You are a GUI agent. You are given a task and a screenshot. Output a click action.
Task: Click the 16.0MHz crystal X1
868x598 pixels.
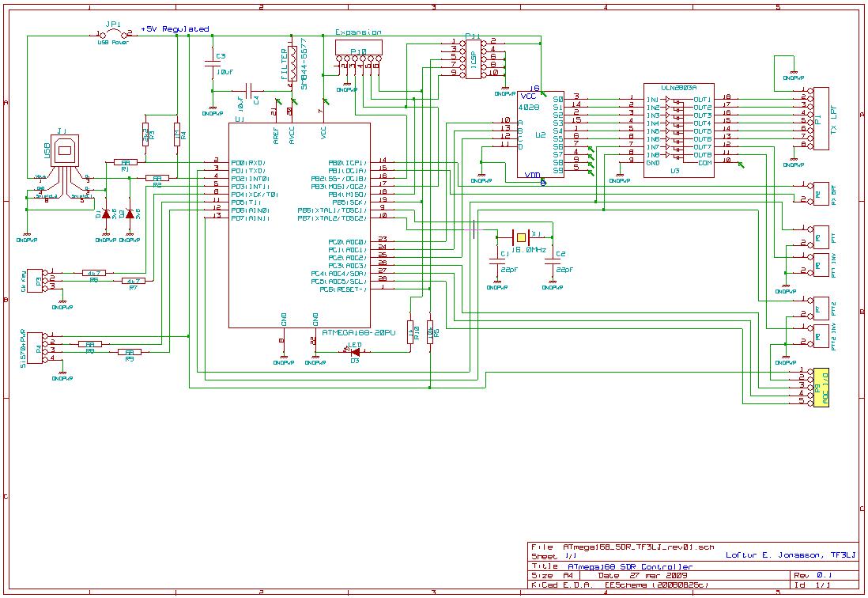(x=520, y=237)
